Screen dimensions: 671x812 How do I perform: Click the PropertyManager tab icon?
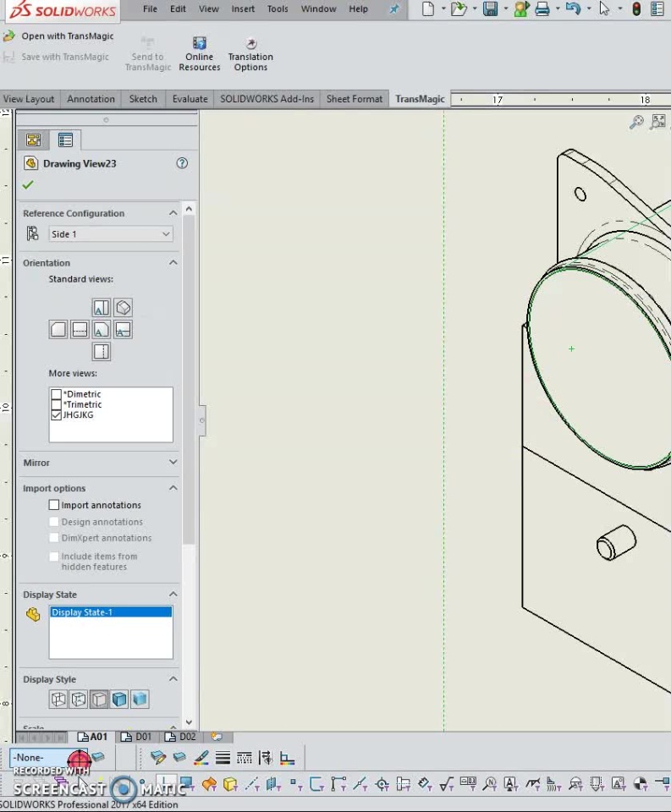(65, 140)
